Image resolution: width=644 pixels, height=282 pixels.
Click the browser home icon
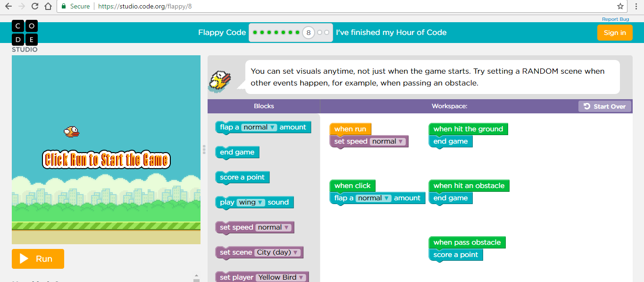(x=49, y=6)
